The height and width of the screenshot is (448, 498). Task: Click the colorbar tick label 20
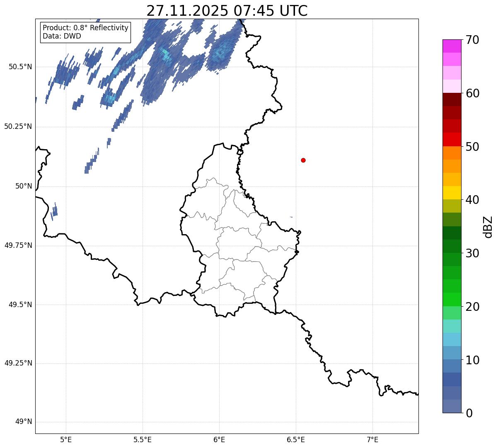click(x=472, y=307)
